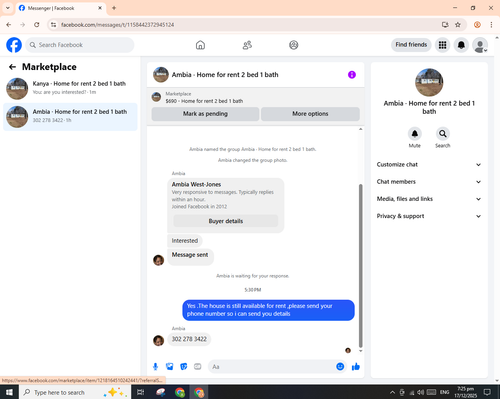500x399 pixels.
Task: Open the Notifications bell in header
Action: coord(461,45)
